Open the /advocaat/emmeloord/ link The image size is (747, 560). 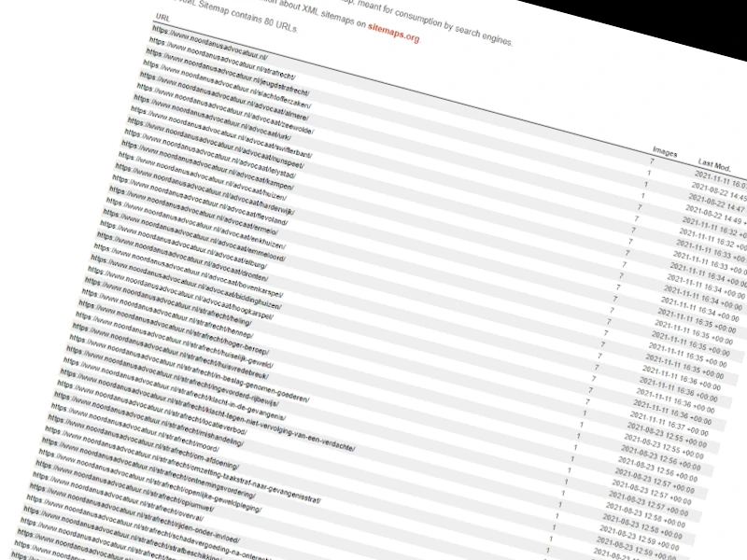click(194, 232)
